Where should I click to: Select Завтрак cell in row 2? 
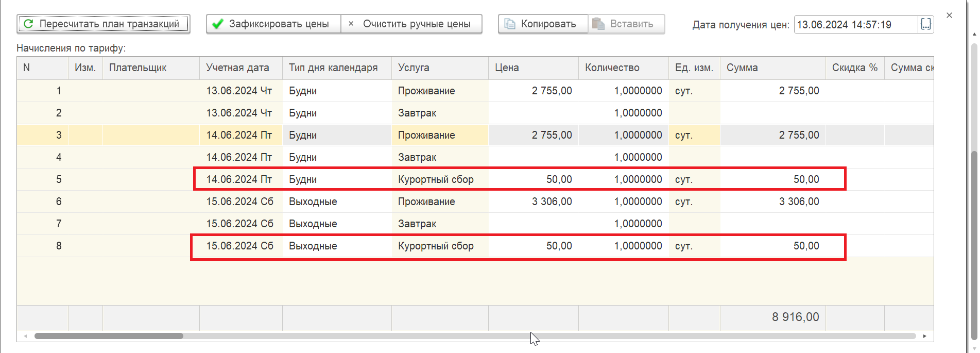pyautogui.click(x=440, y=113)
